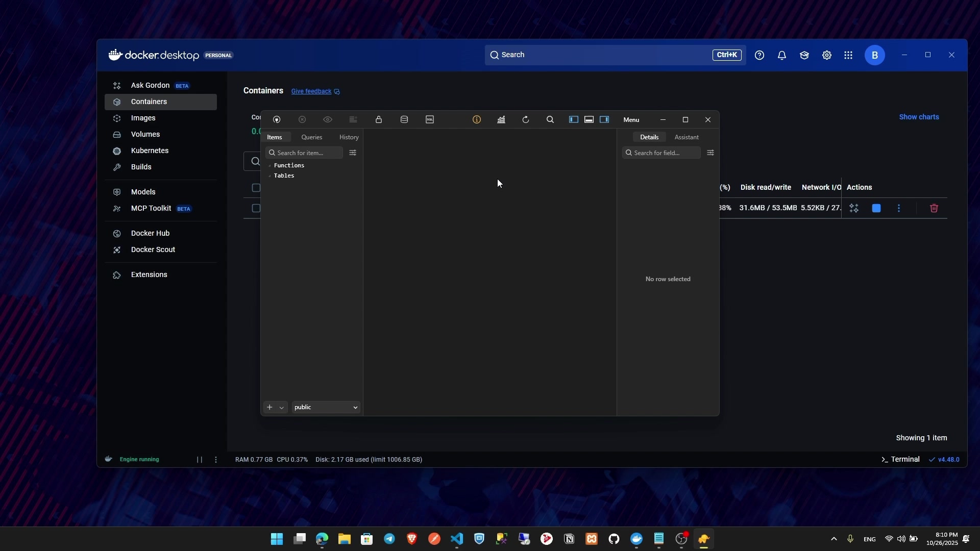Viewport: 980px width, 551px height.
Task: Open the metrics chart icon in toolbar
Action: (x=501, y=119)
